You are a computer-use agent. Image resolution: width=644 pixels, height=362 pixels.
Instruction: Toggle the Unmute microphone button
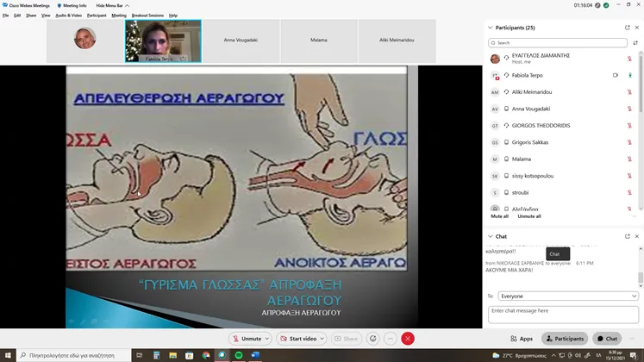pyautogui.click(x=246, y=339)
